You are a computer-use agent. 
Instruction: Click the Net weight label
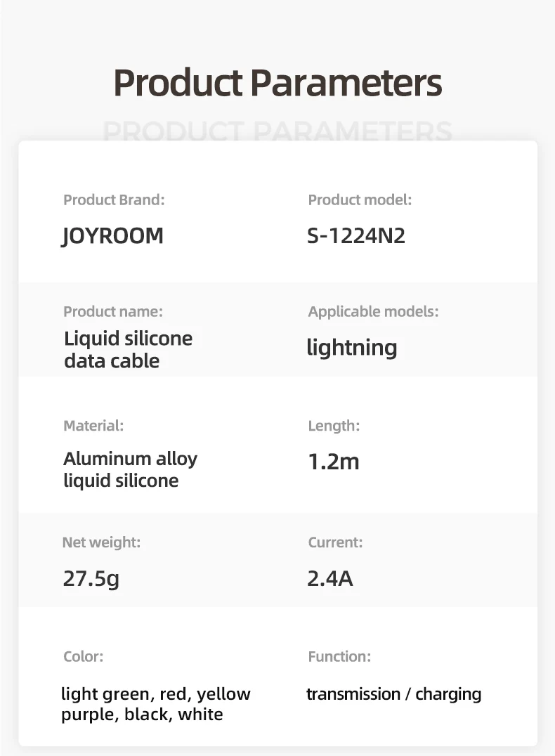click(101, 542)
